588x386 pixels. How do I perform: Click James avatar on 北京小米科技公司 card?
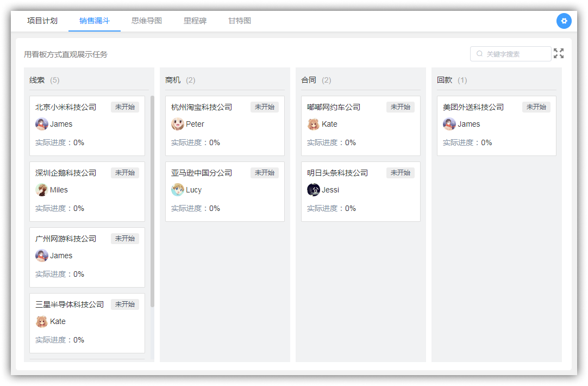pyautogui.click(x=42, y=124)
